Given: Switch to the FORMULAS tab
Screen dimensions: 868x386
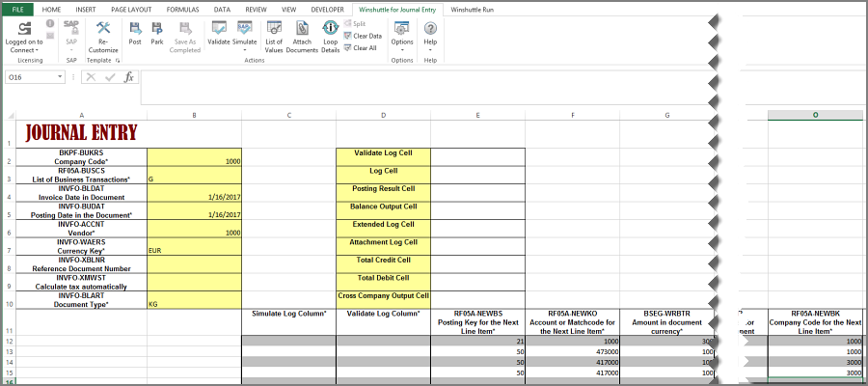Looking at the screenshot, I should (182, 10).
